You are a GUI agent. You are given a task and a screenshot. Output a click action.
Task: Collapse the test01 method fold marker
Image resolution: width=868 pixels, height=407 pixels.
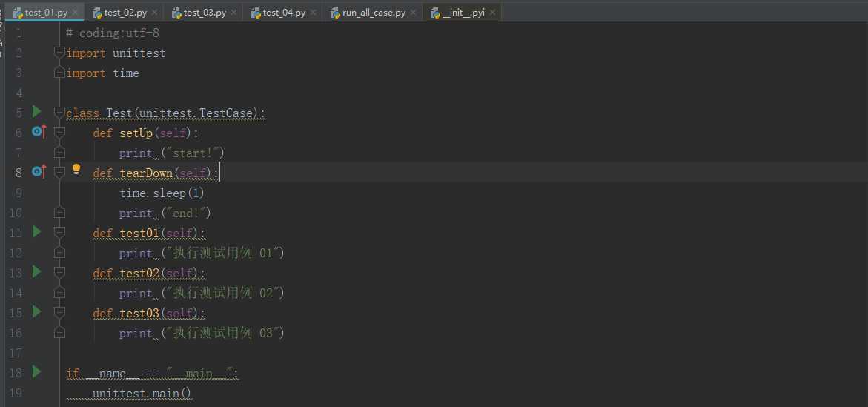tap(60, 232)
